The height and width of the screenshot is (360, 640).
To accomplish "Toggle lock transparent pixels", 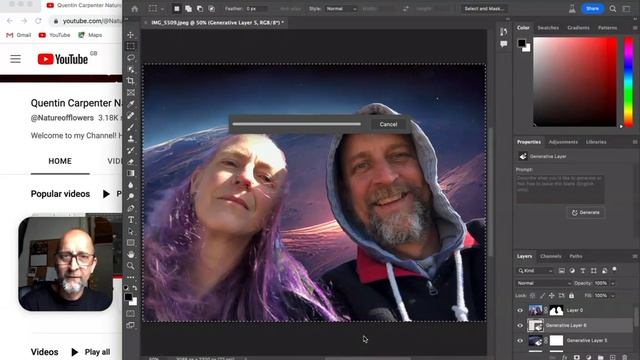I will pyautogui.click(x=532, y=296).
